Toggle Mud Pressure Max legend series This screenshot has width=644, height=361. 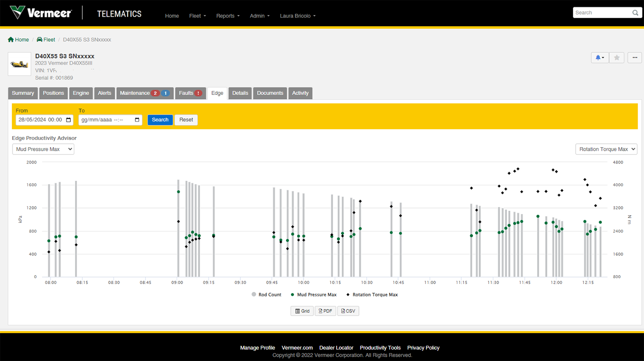(x=313, y=294)
